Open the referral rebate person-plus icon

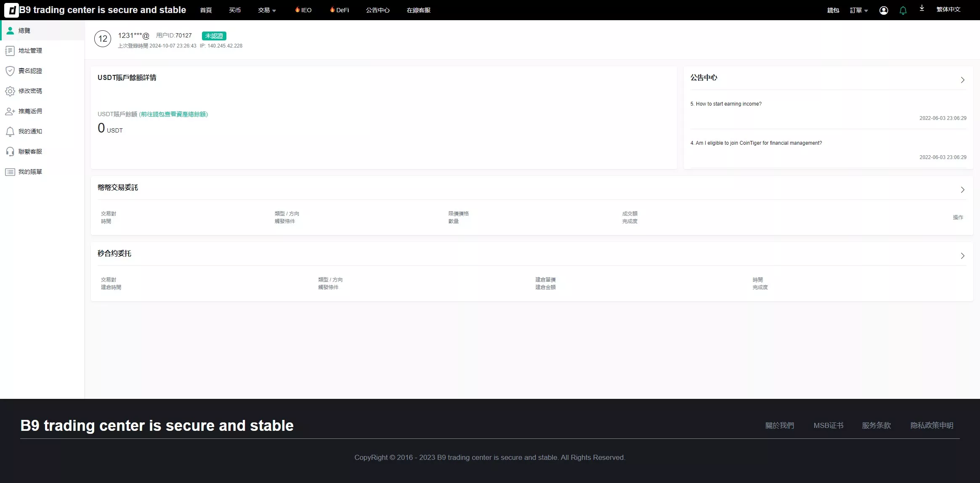pyautogui.click(x=10, y=111)
